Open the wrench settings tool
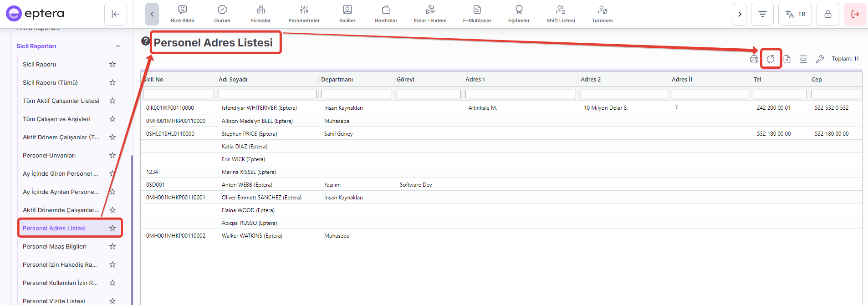The image size is (868, 305). point(820,59)
